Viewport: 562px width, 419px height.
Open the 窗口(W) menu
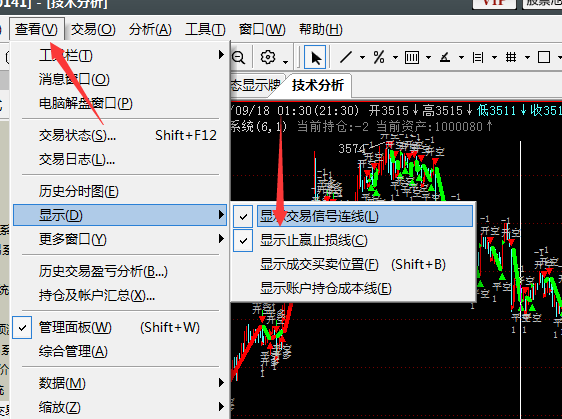(262, 29)
